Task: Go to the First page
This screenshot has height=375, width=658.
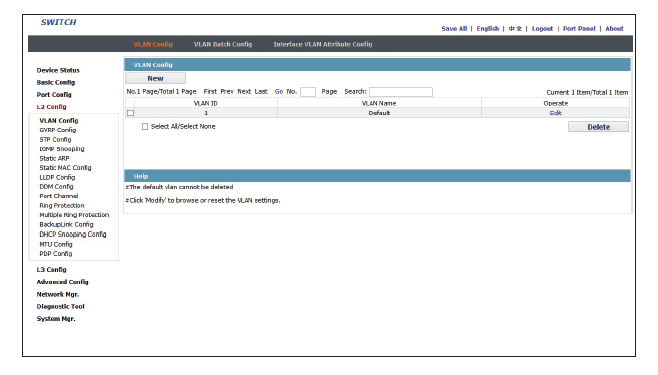Action: point(210,91)
